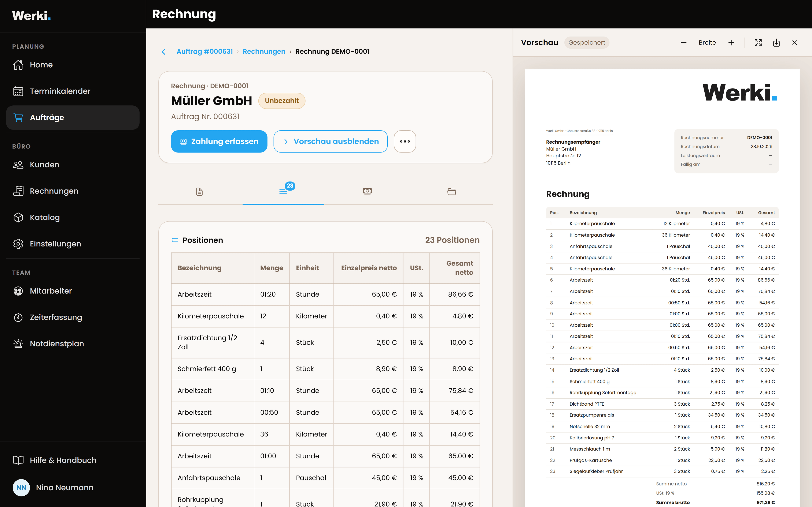Download the invoice preview PDF

(776, 43)
